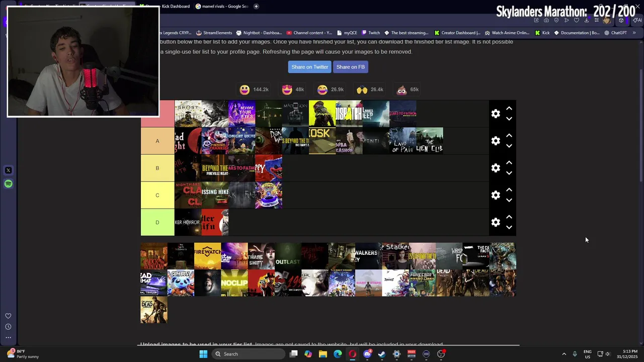
Task: Open Discord from the taskbar
Action: click(x=367, y=354)
